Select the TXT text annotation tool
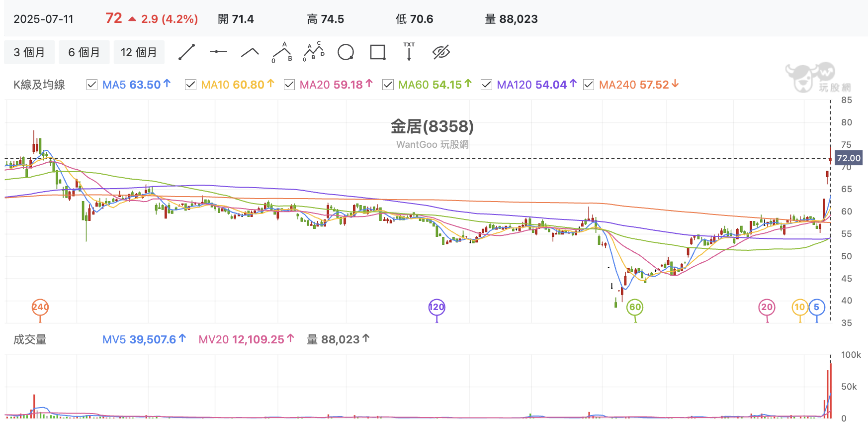This screenshot has width=868, height=424. [x=409, y=52]
